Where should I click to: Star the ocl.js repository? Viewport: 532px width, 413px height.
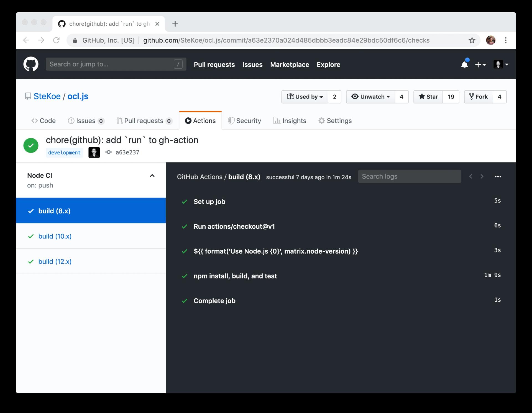point(428,97)
